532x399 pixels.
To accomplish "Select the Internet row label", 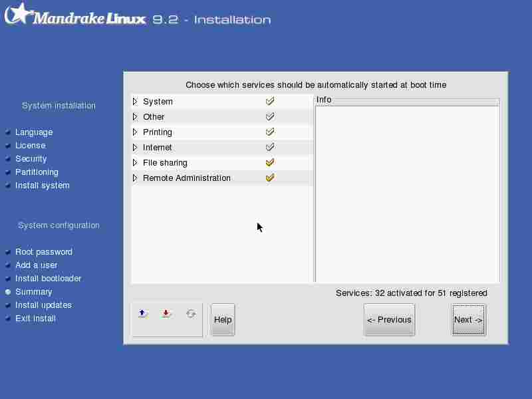I will pyautogui.click(x=158, y=147).
